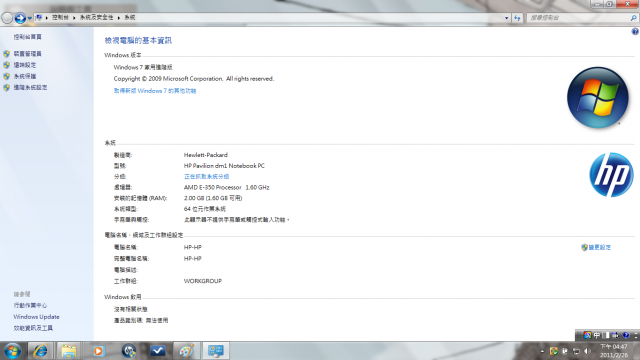Open Windows Explorer folder on the taskbar
Screen dimensions: 640x360
[69, 351]
